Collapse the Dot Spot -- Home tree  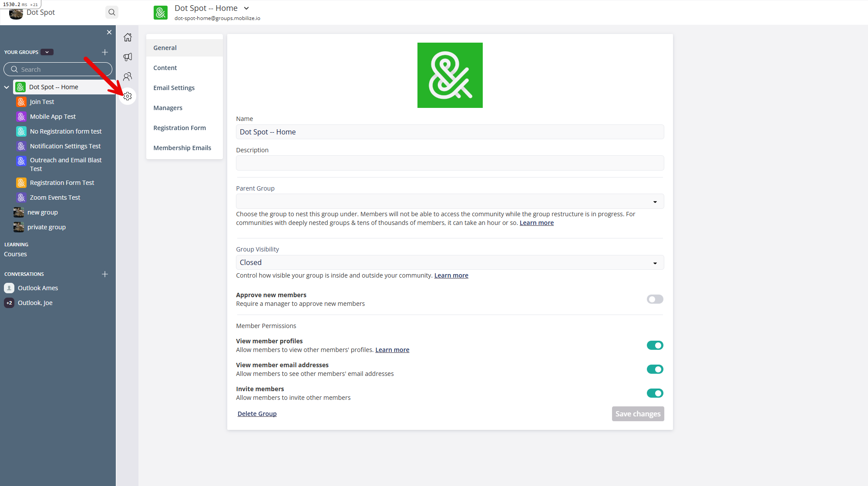click(x=7, y=87)
